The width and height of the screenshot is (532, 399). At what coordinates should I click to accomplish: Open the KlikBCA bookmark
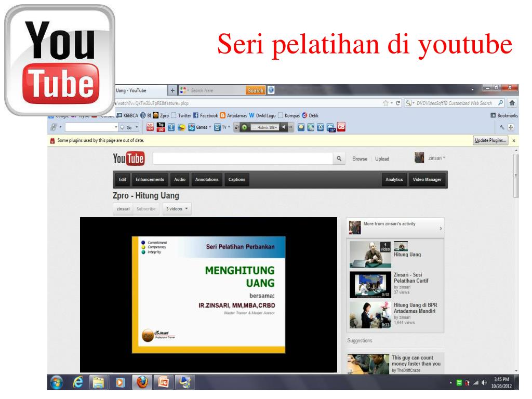(128, 115)
